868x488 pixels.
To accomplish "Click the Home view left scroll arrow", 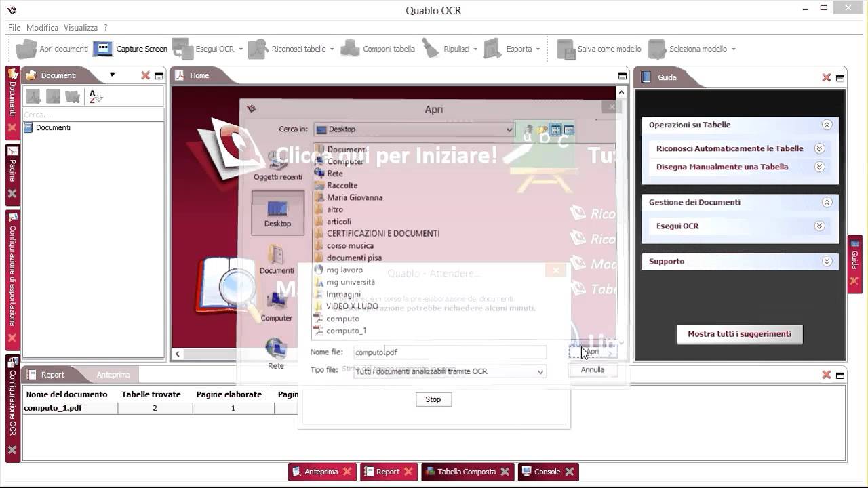I will pyautogui.click(x=178, y=353).
